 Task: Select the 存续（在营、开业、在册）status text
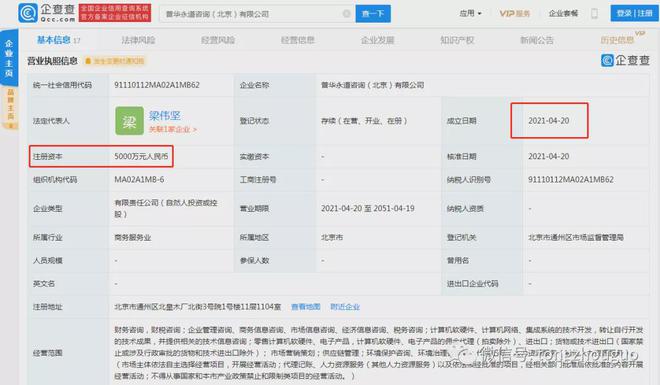(x=364, y=121)
